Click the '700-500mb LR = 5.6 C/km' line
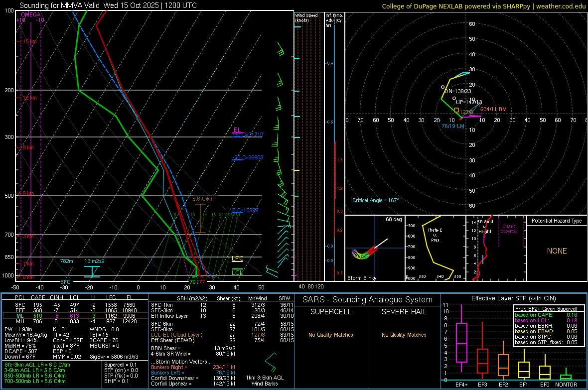588x390 pixels. pos(35,381)
